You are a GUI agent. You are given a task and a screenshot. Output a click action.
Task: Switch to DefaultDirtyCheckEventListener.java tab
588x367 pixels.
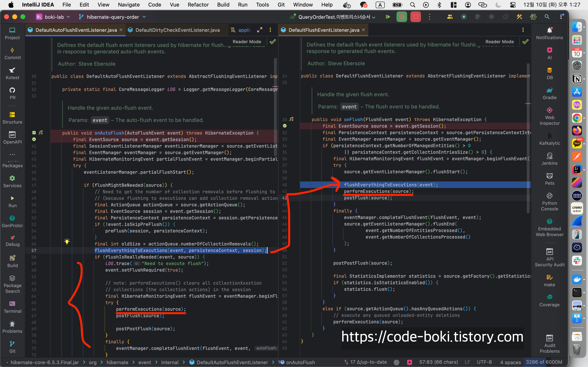tap(177, 30)
